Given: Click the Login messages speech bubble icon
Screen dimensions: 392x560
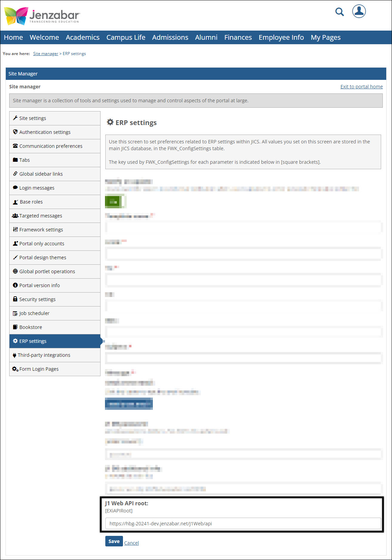Looking at the screenshot, I should (15, 188).
